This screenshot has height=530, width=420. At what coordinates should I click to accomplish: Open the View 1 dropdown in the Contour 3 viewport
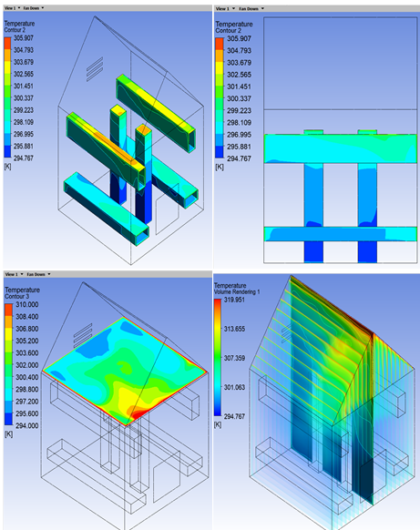[15, 274]
